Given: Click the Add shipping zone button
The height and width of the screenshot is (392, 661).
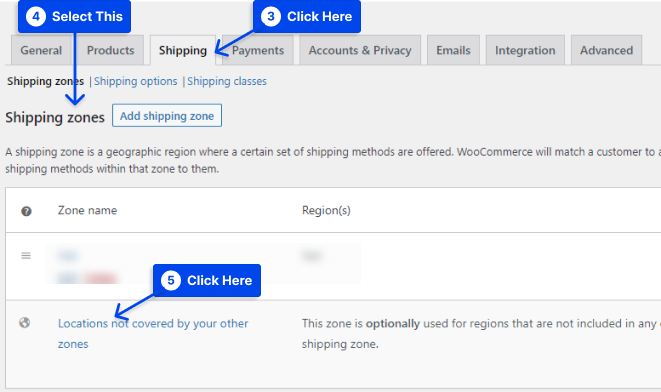Looking at the screenshot, I should click(x=167, y=115).
